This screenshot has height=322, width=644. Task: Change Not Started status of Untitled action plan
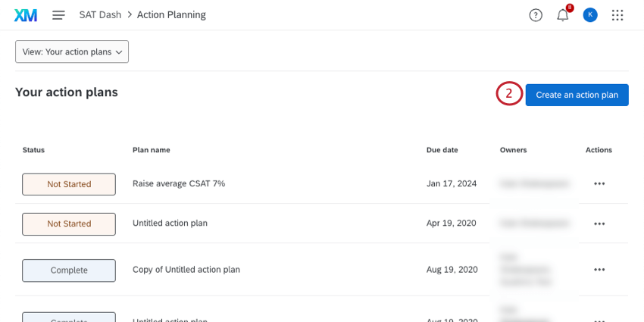69,224
